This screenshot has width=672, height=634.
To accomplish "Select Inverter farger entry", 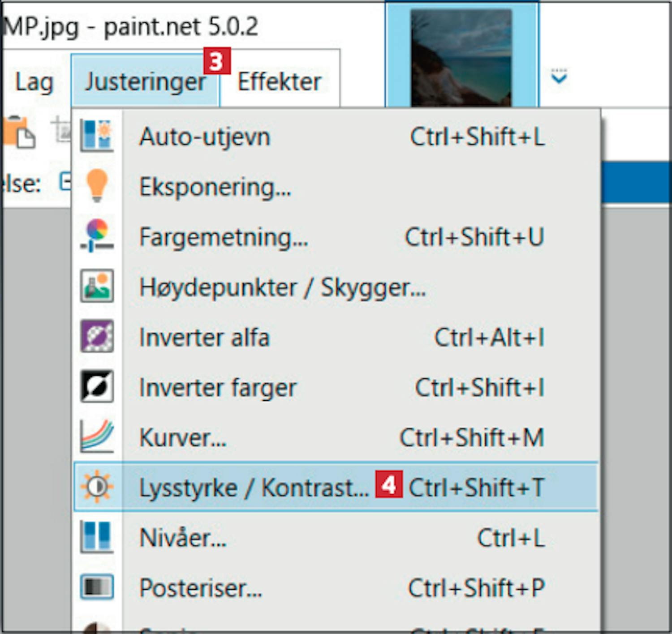I will coord(336,387).
